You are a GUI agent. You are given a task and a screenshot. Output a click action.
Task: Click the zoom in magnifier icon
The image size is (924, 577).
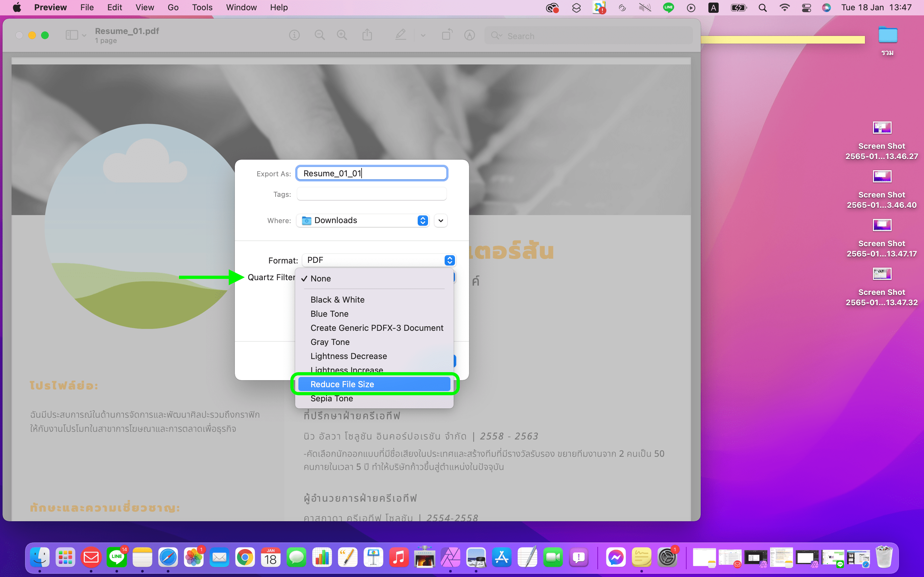(x=342, y=36)
